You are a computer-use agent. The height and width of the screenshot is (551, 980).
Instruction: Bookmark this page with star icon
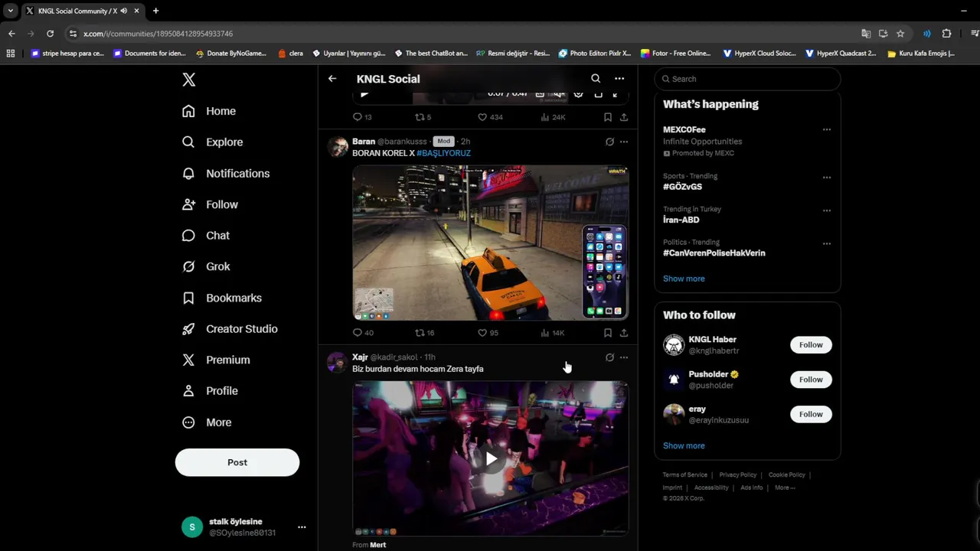point(900,34)
